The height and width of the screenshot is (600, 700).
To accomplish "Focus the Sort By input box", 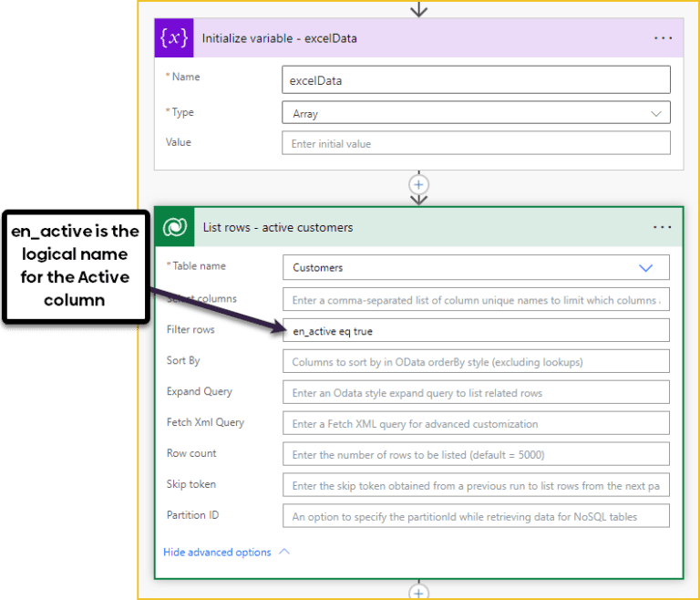I will click(x=476, y=362).
